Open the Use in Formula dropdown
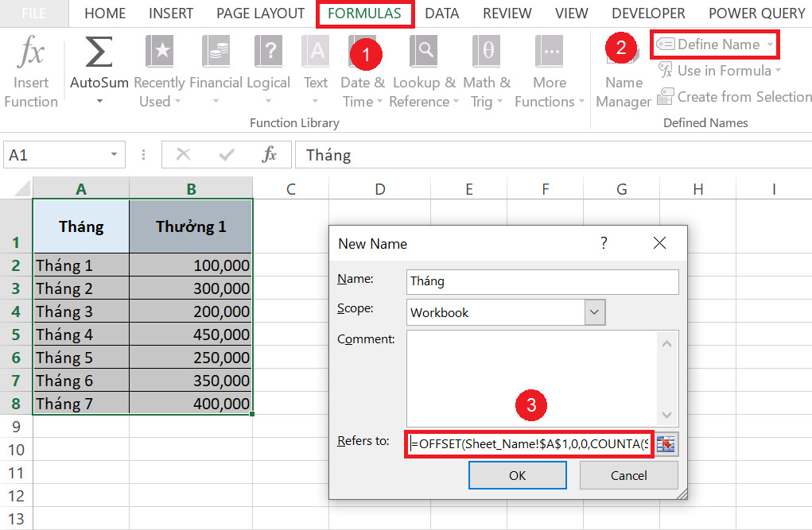The image size is (812, 530). pos(717,71)
